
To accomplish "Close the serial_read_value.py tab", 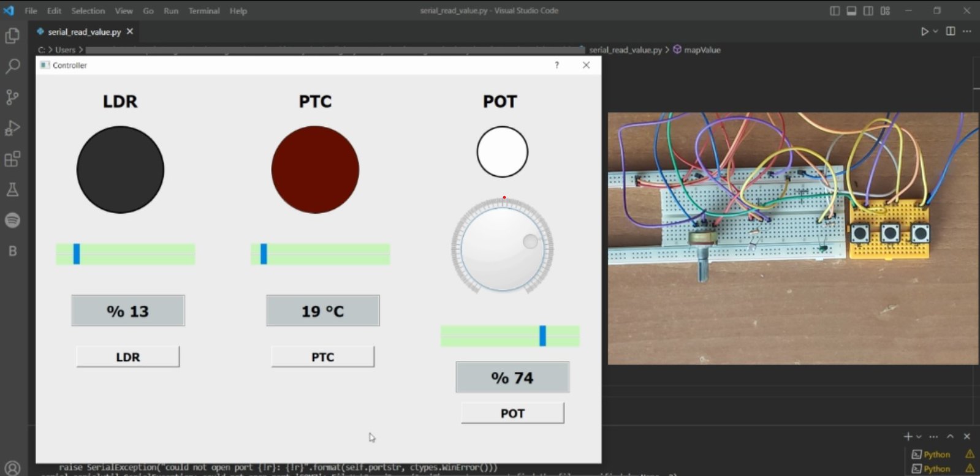I will (130, 31).
